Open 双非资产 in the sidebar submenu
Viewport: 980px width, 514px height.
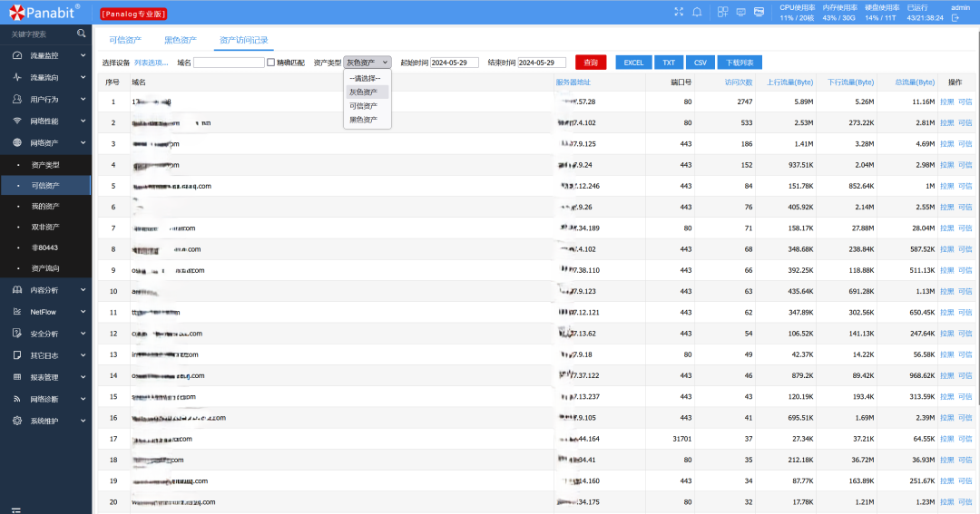[45, 227]
